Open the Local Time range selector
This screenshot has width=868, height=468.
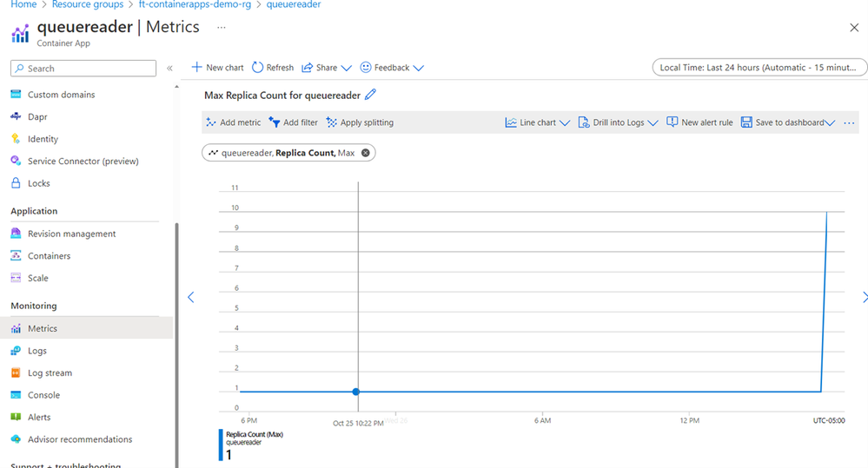[759, 68]
